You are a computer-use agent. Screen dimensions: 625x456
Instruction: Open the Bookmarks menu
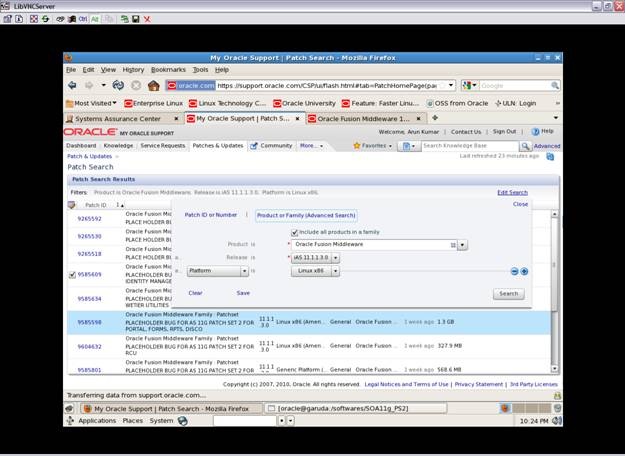(168, 70)
